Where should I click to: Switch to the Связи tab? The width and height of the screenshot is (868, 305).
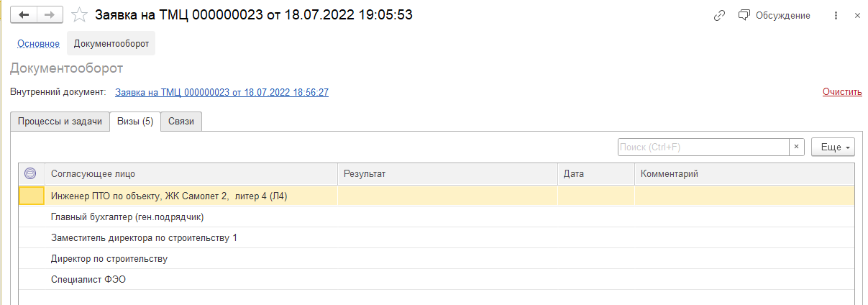coord(181,122)
